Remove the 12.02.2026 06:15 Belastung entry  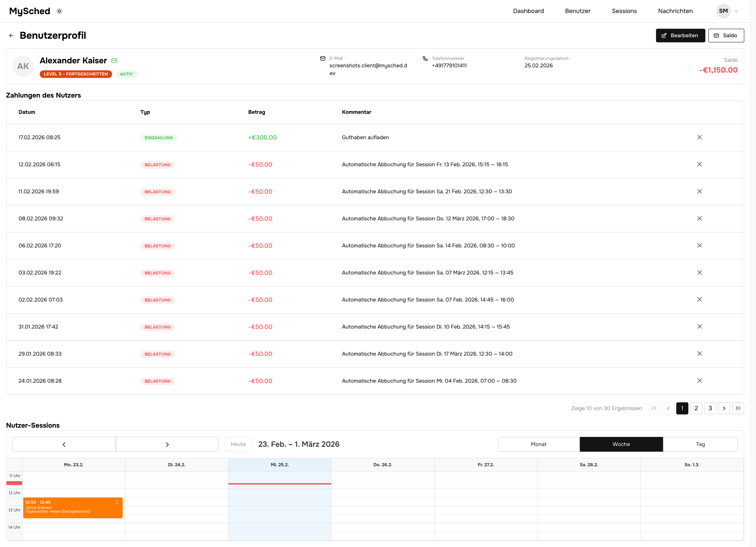699,164
